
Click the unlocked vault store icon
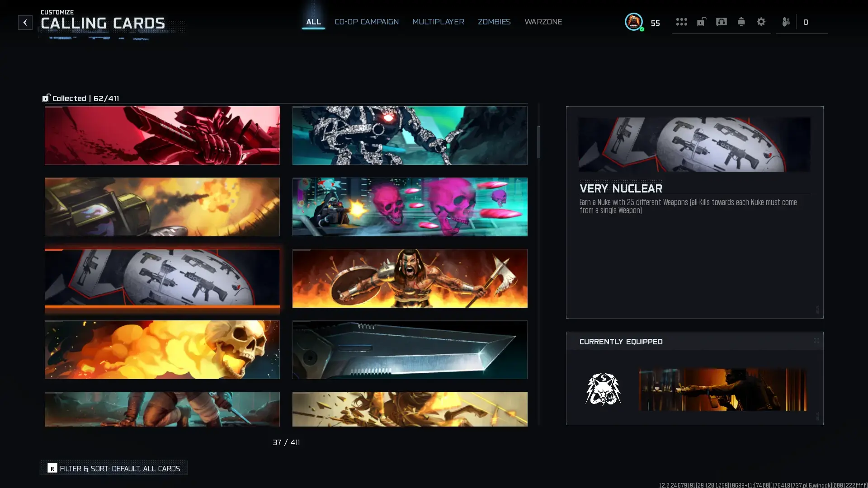point(701,22)
